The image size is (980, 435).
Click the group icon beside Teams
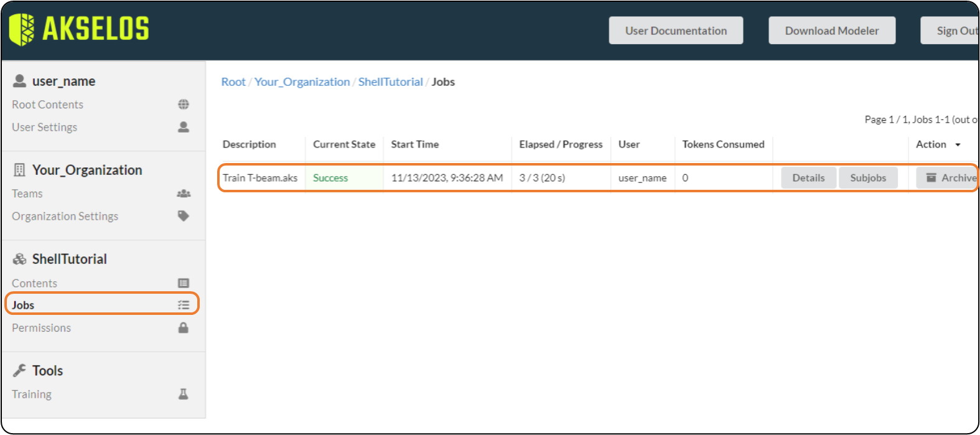pos(184,194)
